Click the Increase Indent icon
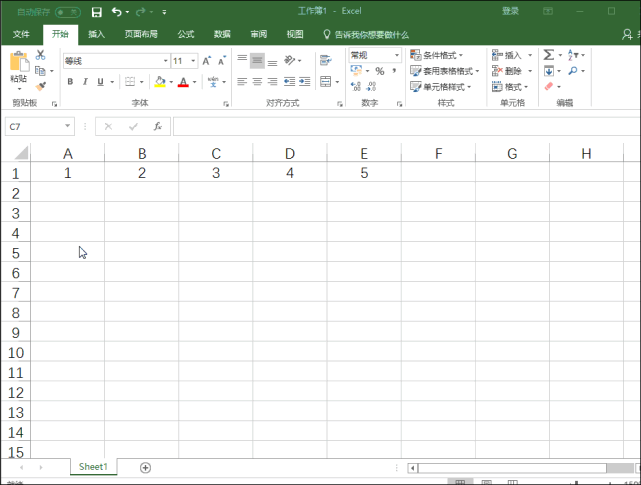 pos(305,82)
